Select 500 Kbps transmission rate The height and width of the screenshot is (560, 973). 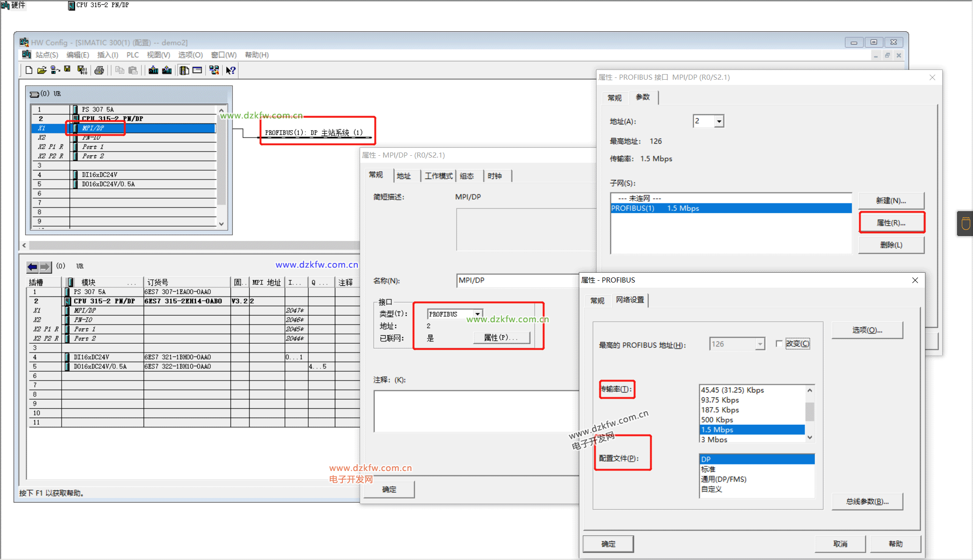[x=717, y=420]
